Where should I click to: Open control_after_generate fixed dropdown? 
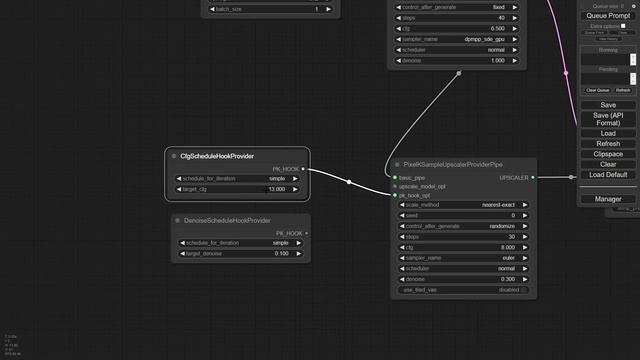(x=456, y=7)
